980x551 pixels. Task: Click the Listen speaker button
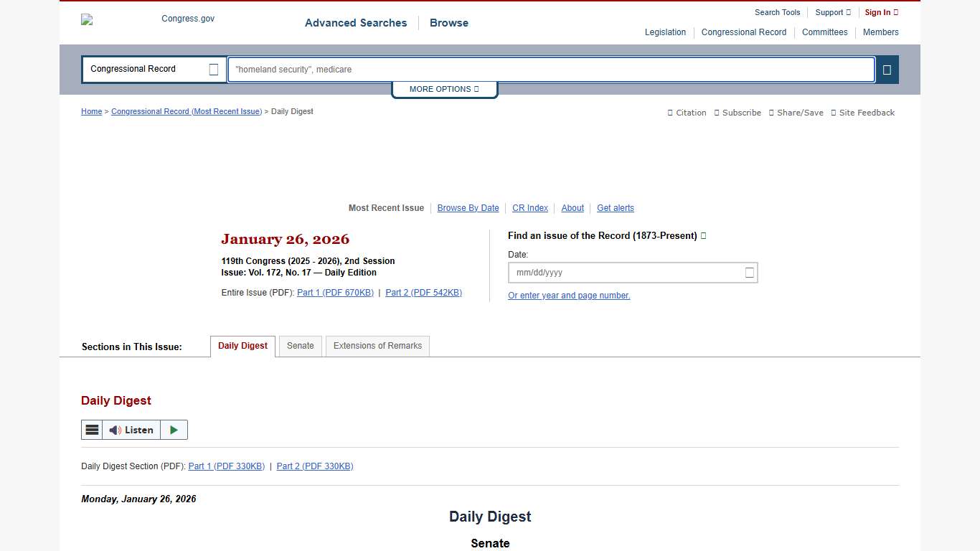coord(131,430)
